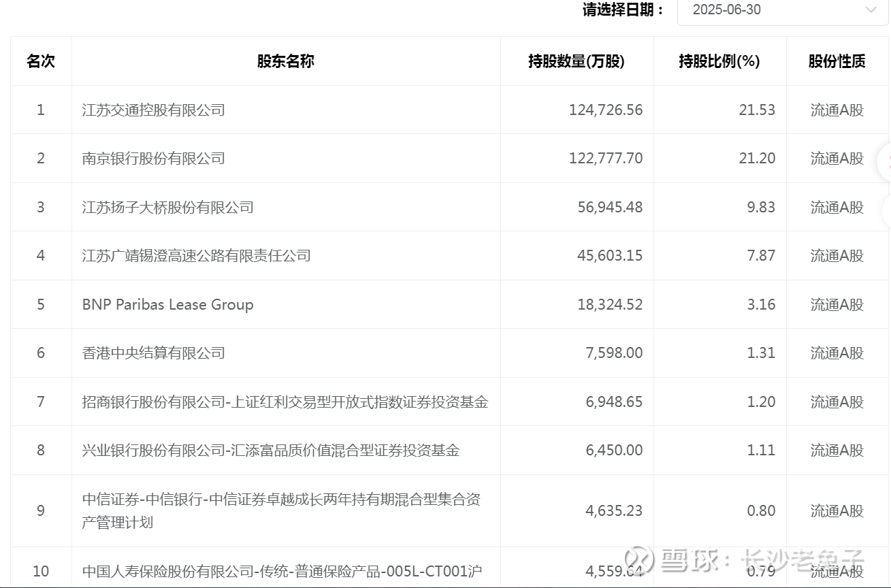Click the 名次 column header
Screen dimensions: 891x588
[41, 61]
